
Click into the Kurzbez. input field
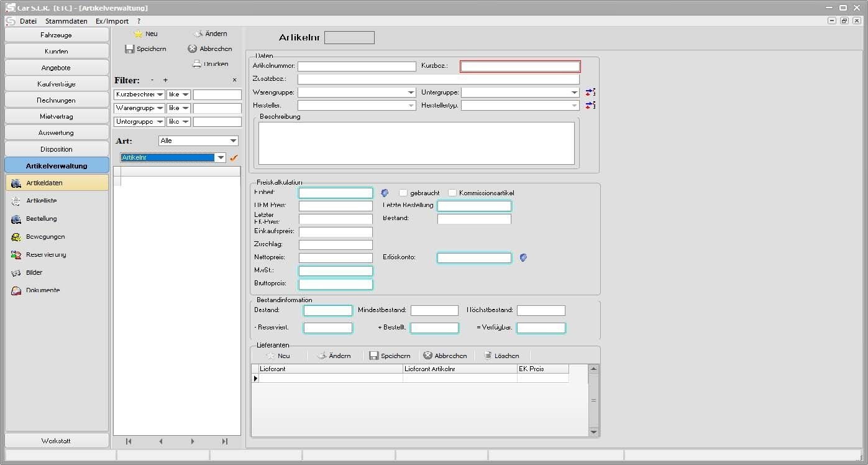coord(520,67)
